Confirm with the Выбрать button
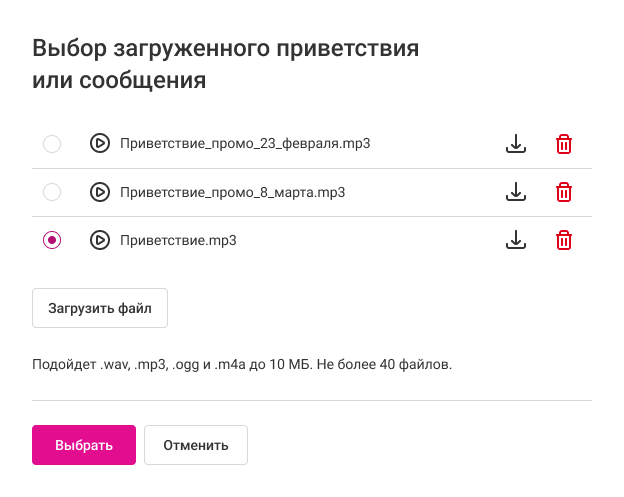The width and height of the screenshot is (624, 497). [83, 445]
